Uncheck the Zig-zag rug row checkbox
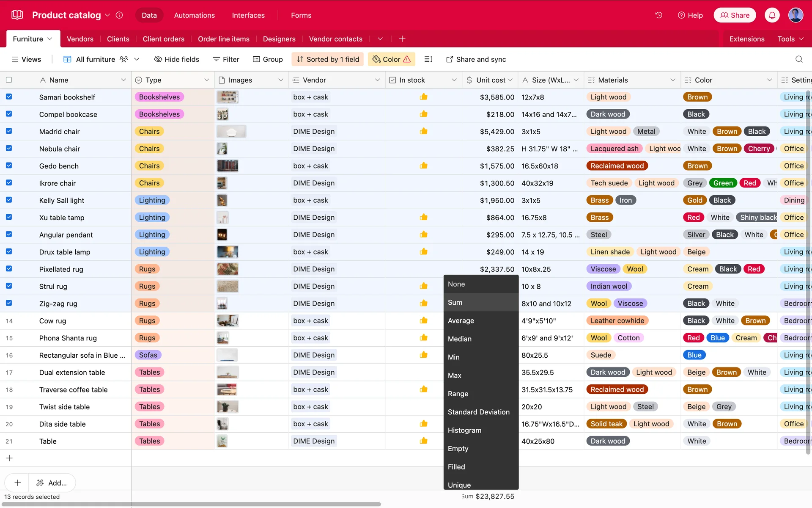 (9, 303)
